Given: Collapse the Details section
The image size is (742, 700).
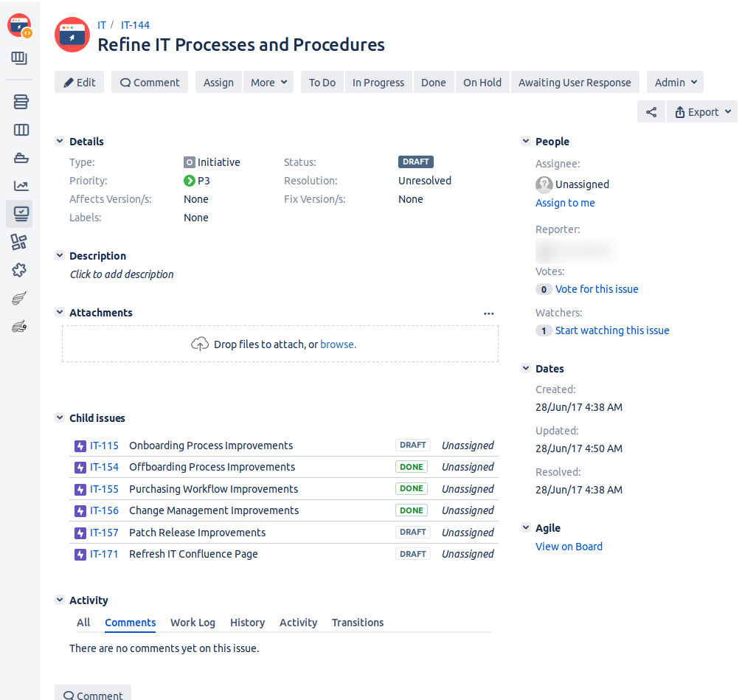Looking at the screenshot, I should 60,142.
